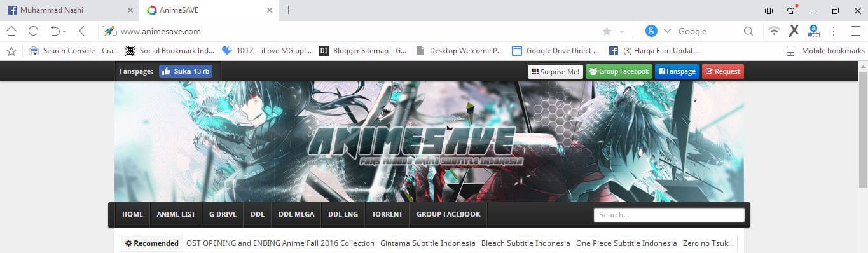Open Gintama Subtitle Indonesia link
The image size is (868, 253).
click(x=428, y=243)
